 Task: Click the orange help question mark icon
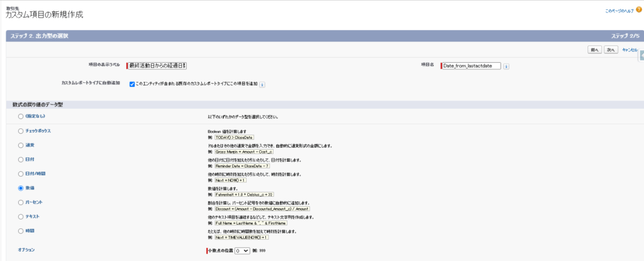tap(638, 10)
